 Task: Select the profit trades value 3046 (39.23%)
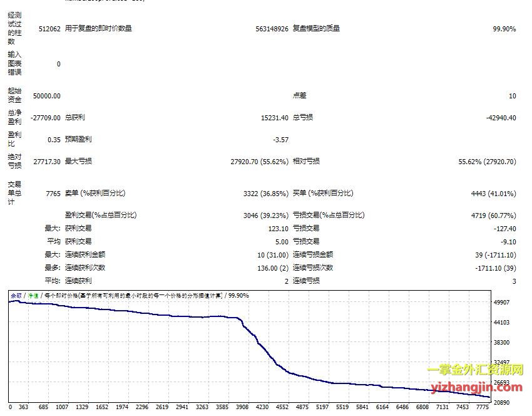(x=266, y=216)
